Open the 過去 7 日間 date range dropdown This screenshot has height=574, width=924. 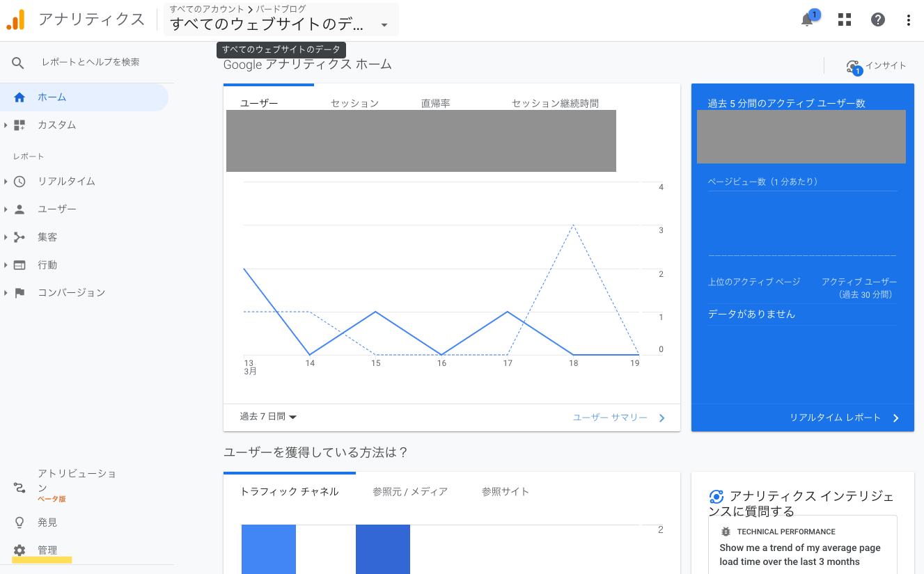[x=269, y=417]
